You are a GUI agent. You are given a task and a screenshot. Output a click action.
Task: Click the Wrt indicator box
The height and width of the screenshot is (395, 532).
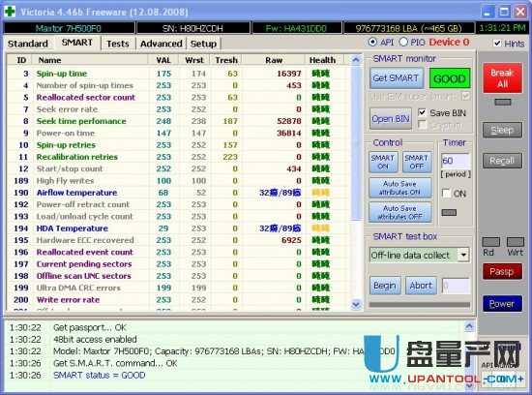click(515, 242)
